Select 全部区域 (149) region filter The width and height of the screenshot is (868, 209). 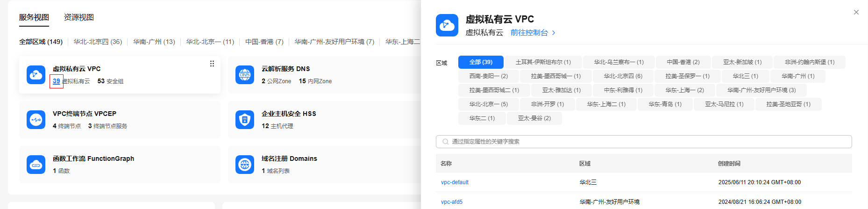41,42
